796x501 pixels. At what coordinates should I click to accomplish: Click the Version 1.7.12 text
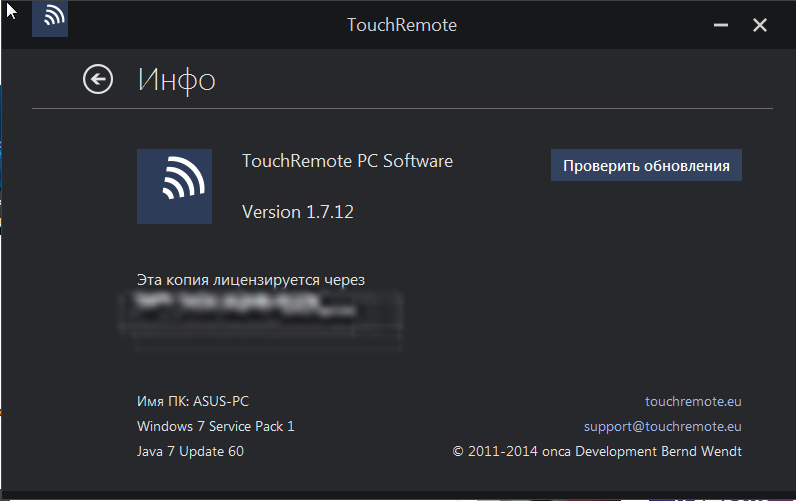click(297, 212)
